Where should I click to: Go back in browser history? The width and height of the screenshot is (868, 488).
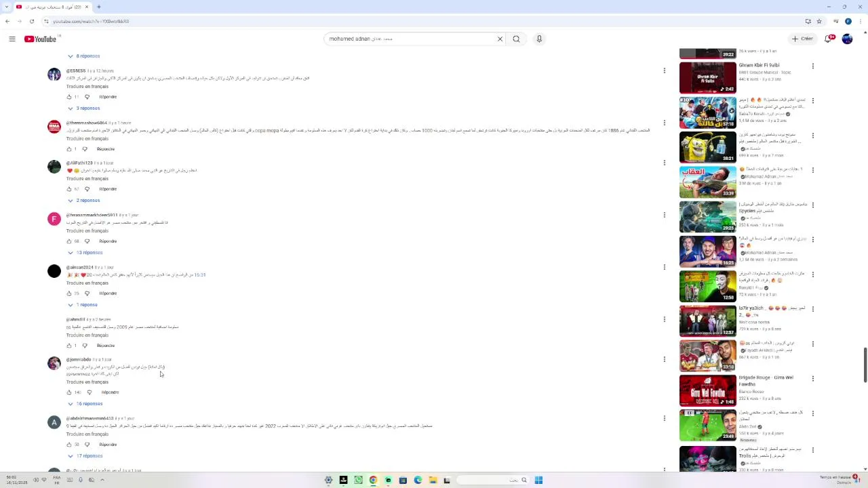point(7,21)
